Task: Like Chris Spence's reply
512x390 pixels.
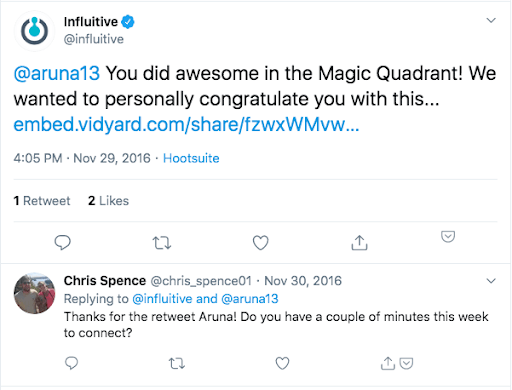Action: tap(282, 363)
